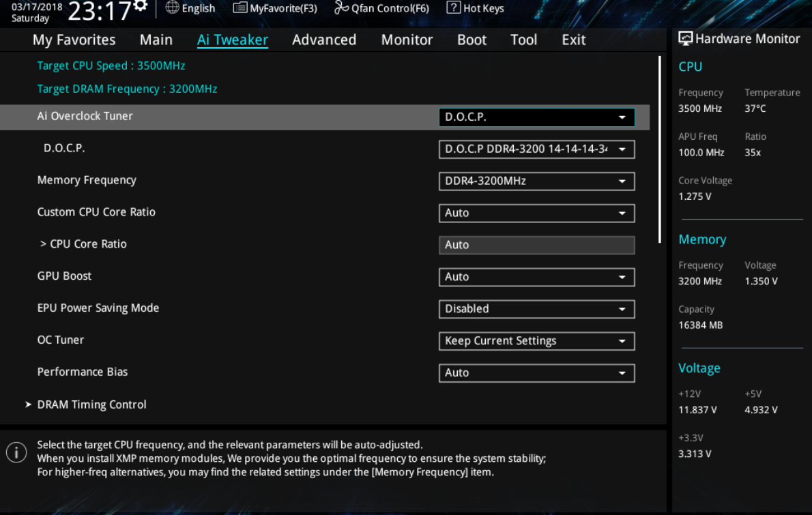
Task: Click memory voltage value 1.350 V
Action: pos(762,281)
